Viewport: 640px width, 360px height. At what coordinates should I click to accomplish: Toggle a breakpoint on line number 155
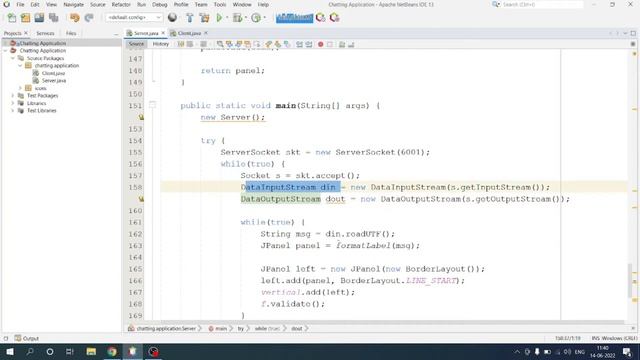pyautogui.click(x=135, y=152)
